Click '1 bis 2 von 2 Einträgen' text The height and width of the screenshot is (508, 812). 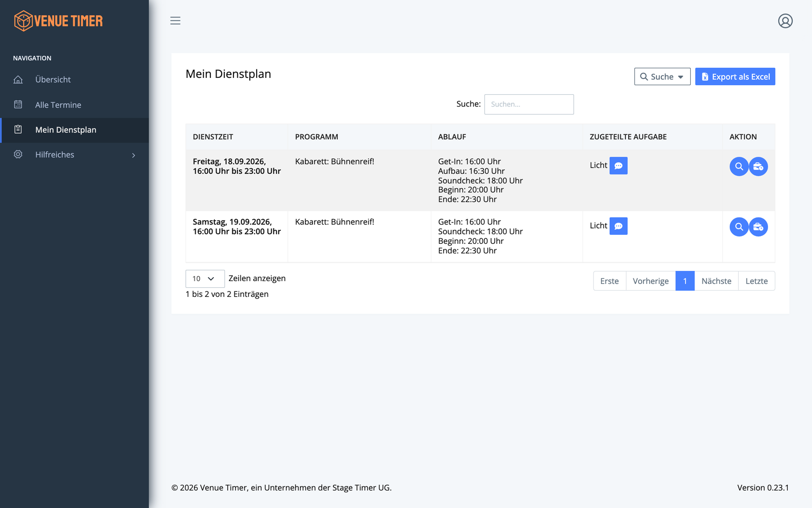point(227,294)
